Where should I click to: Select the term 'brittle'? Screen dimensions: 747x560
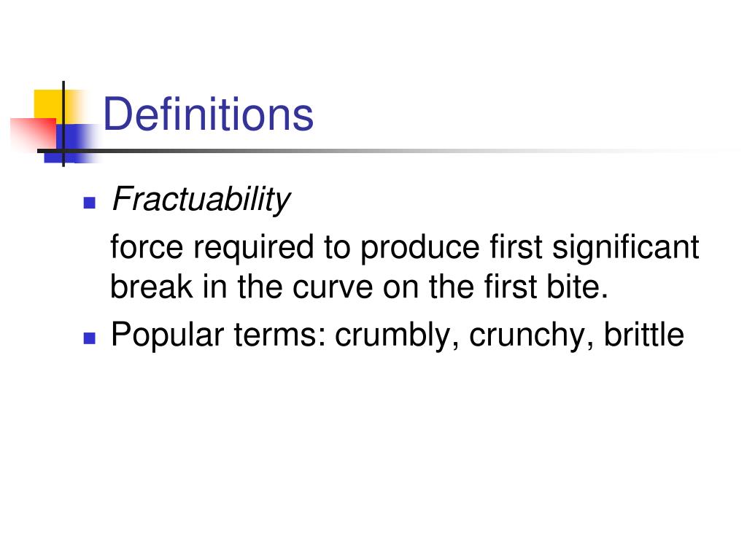(644, 334)
